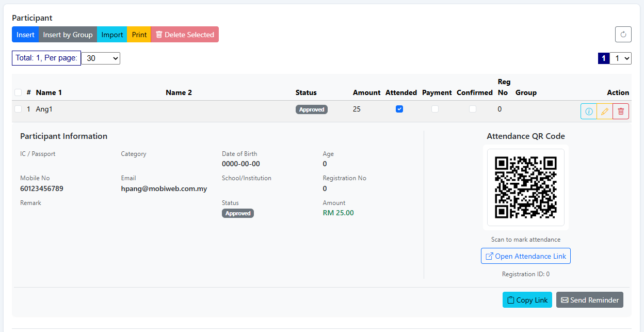Click the Name 1 column header
644x332 pixels.
(49, 92)
